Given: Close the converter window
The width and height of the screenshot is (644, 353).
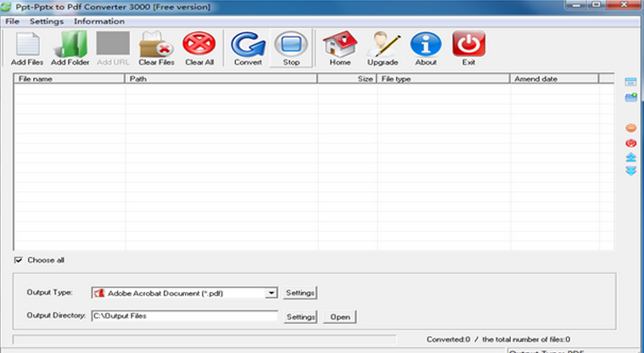Looking at the screenshot, I should point(624,5).
